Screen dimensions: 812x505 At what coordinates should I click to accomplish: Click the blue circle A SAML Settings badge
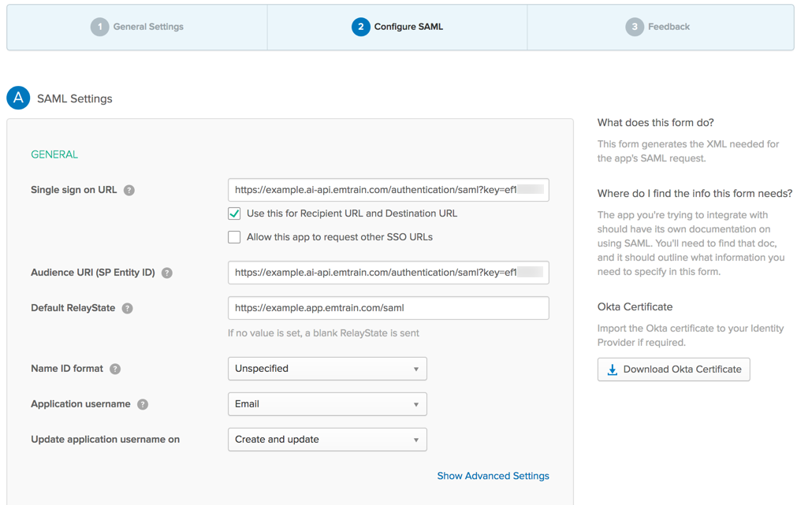tap(18, 98)
